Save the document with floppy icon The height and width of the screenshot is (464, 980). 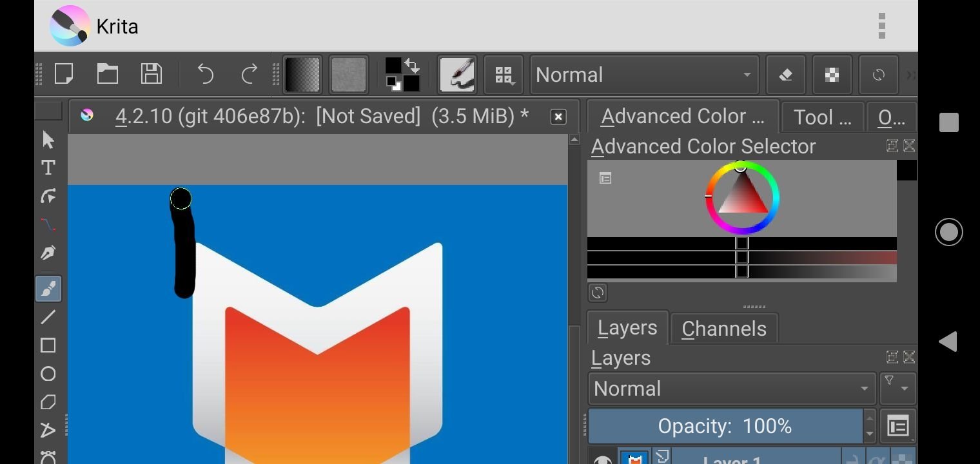(x=152, y=74)
